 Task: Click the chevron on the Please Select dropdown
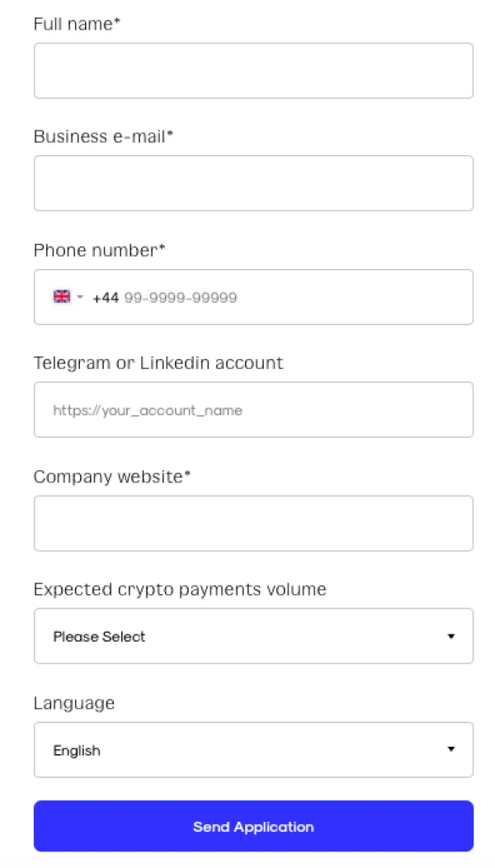click(x=451, y=635)
